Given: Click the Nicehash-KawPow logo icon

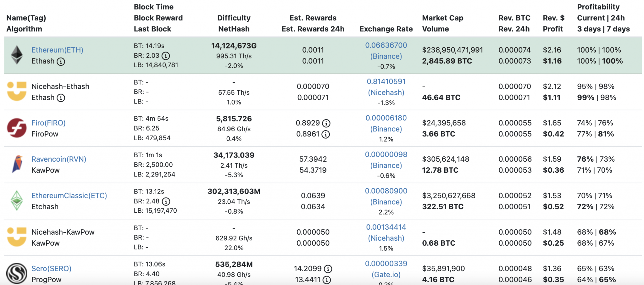Looking at the screenshot, I should [17, 237].
